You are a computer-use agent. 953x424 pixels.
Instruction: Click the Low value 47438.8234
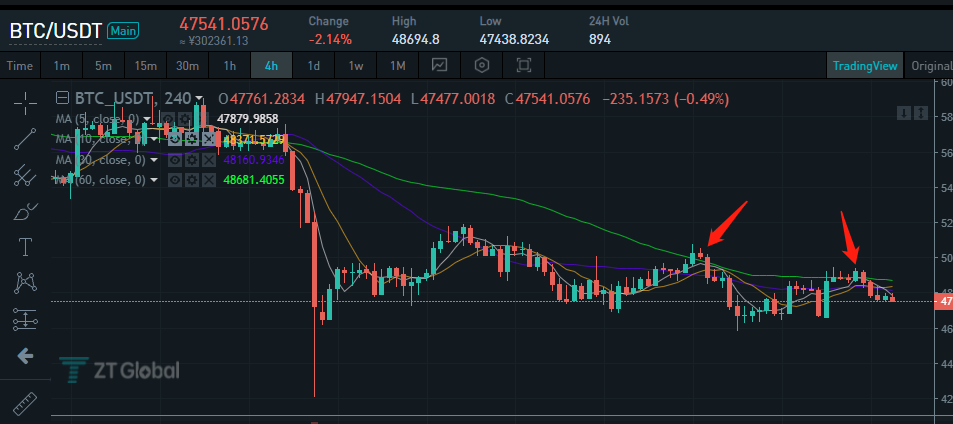click(514, 40)
